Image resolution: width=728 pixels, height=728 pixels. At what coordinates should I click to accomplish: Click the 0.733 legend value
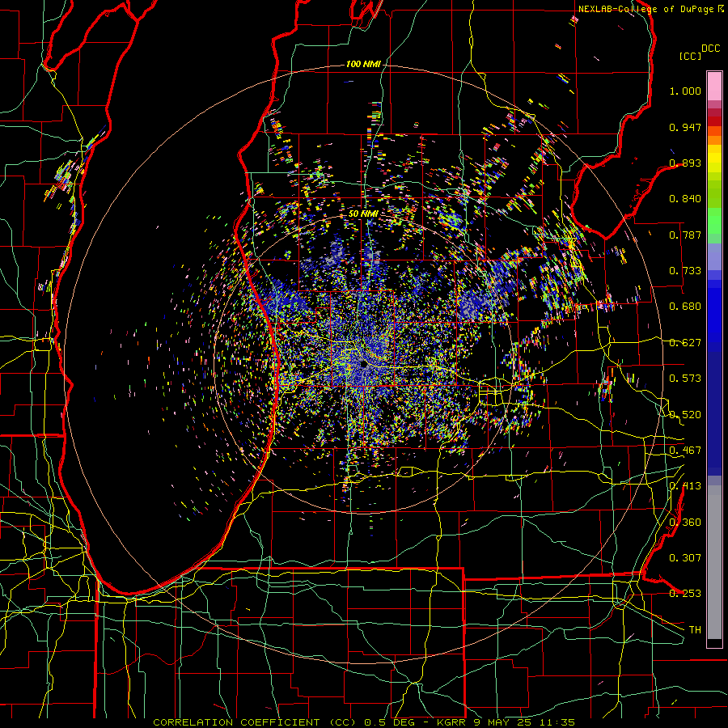pos(685,271)
